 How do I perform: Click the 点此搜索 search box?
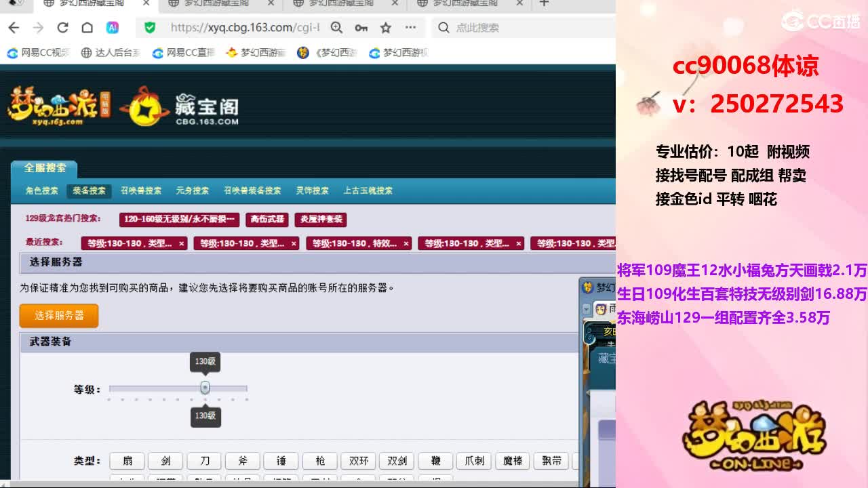[x=515, y=28]
